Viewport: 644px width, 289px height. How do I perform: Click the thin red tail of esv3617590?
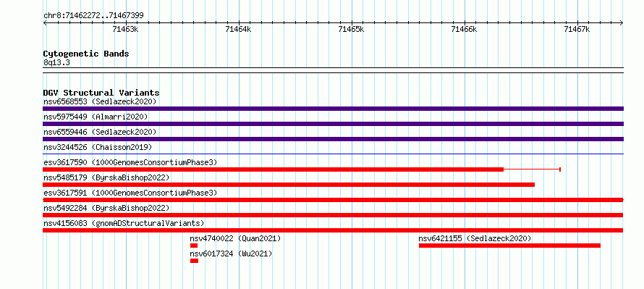tap(532, 169)
